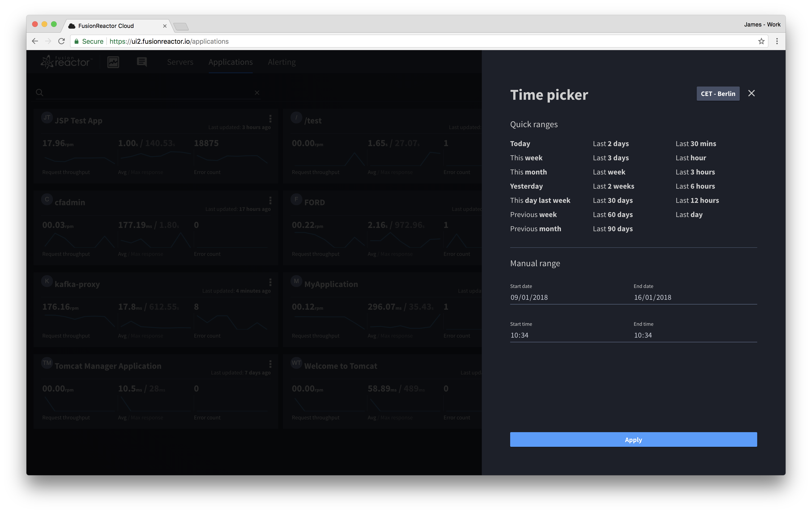Screen dimensions: 812x513
Task: Open the FORD application title
Action: coord(314,202)
